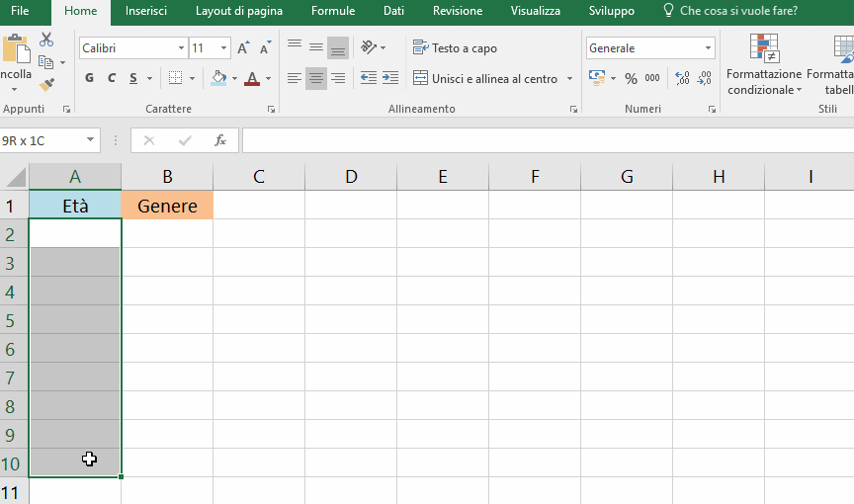Apply fill color paint bucket

[x=219, y=78]
